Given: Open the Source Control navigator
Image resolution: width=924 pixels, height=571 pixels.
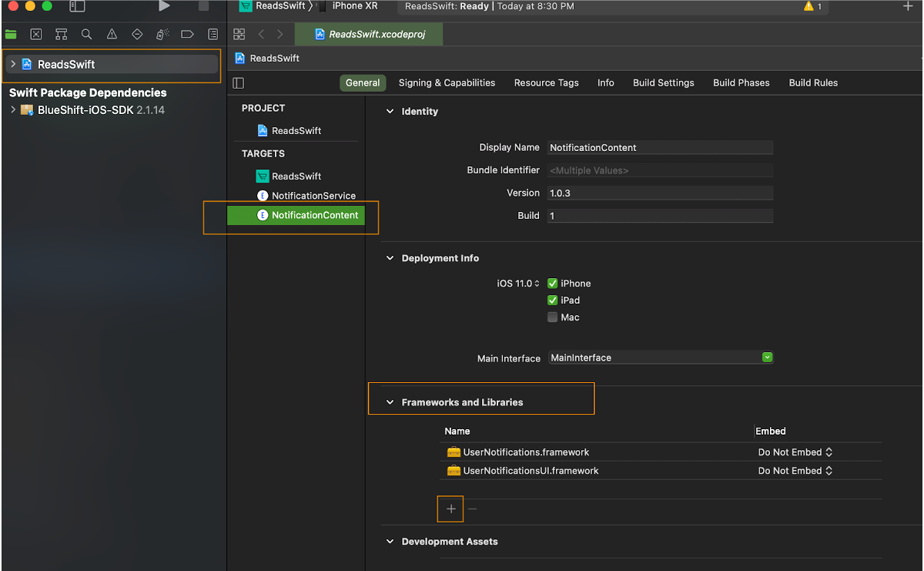Looking at the screenshot, I should [35, 34].
